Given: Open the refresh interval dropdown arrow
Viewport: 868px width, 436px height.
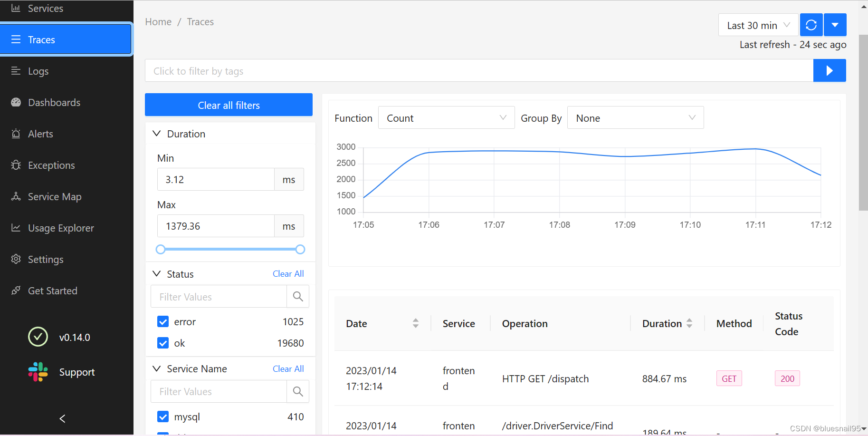Looking at the screenshot, I should (835, 25).
